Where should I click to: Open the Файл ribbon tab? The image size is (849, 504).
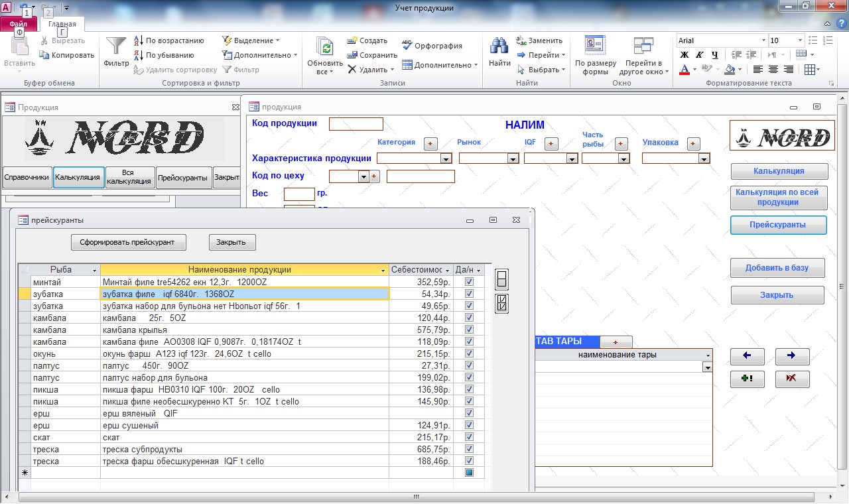pyautogui.click(x=19, y=23)
